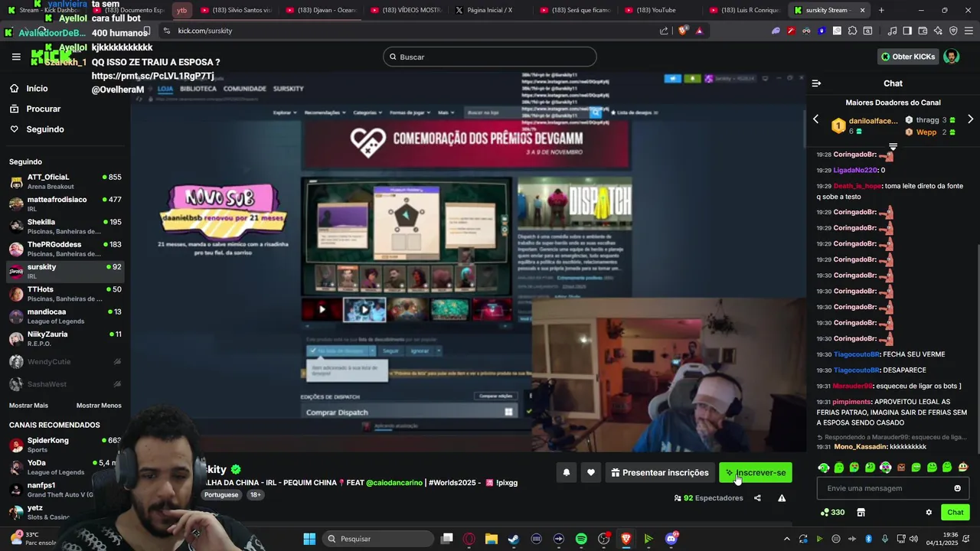Click Brave Rewards triangle icon
Screen dimensions: 980x551
(699, 31)
